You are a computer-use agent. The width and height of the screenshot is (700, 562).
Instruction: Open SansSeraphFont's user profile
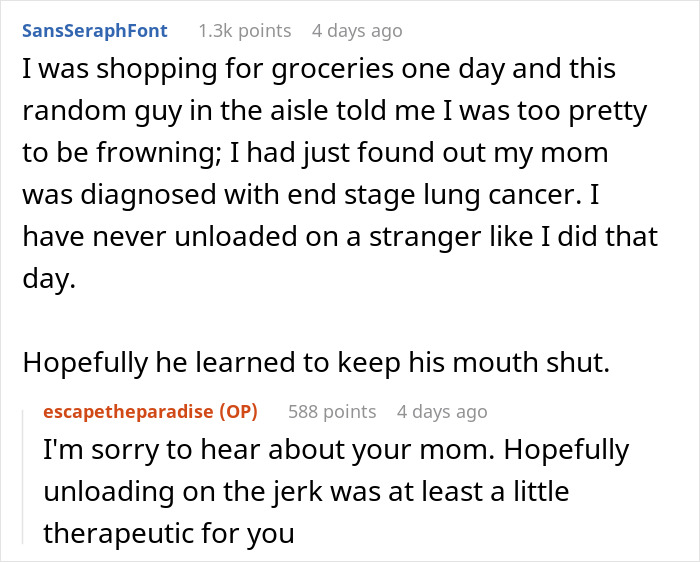tap(94, 30)
